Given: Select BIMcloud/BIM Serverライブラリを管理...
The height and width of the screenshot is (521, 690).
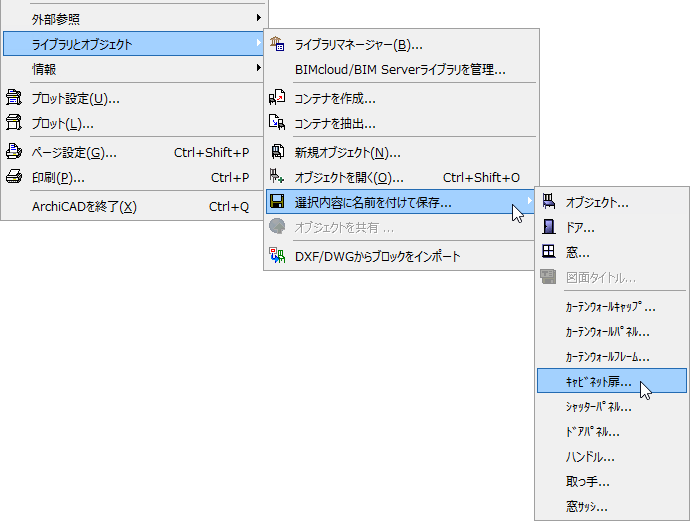Looking at the screenshot, I should (401, 69).
